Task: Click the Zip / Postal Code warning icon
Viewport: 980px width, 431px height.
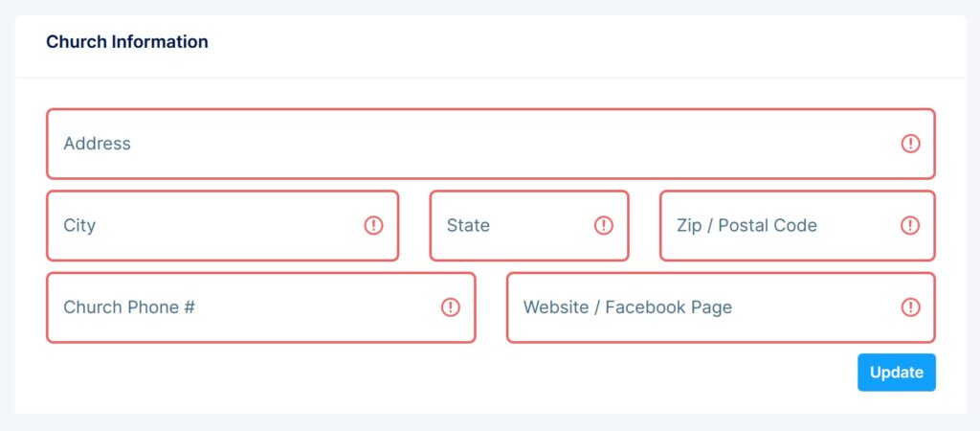Action: [910, 225]
